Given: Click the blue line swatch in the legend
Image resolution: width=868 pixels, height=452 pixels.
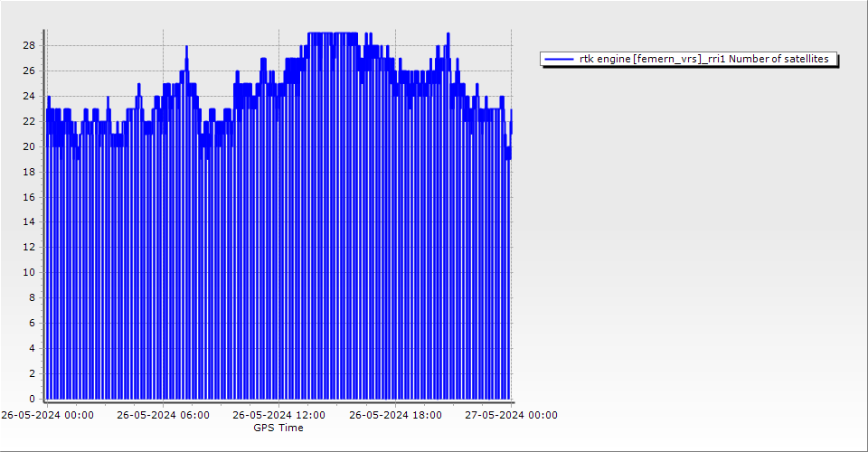Looking at the screenshot, I should [560, 59].
